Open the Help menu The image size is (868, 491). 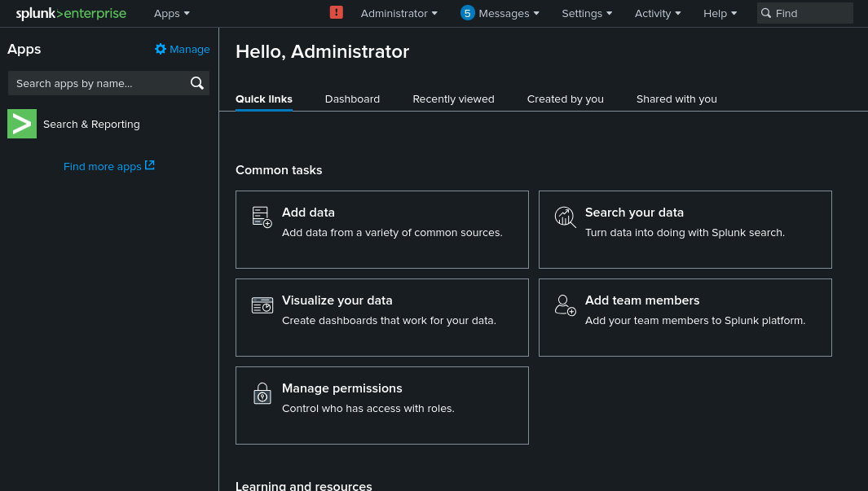coord(719,13)
